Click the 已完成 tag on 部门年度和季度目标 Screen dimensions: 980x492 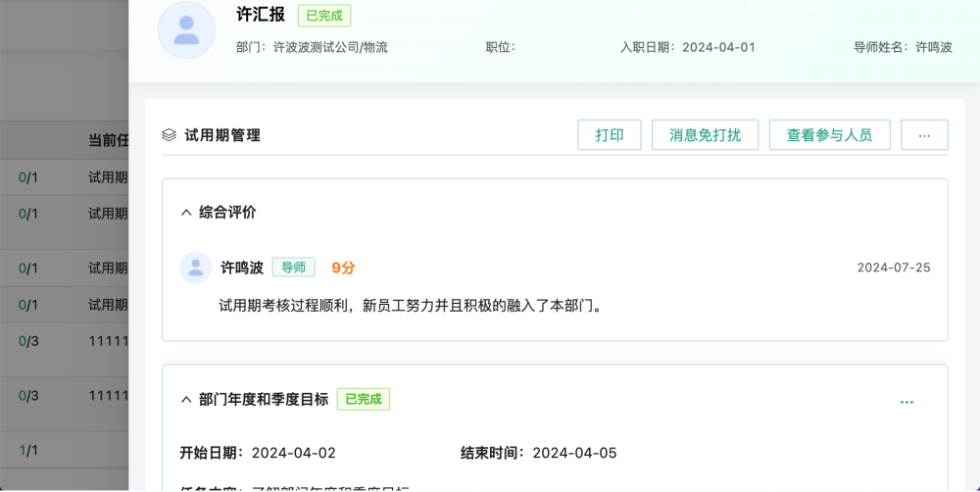coord(364,400)
